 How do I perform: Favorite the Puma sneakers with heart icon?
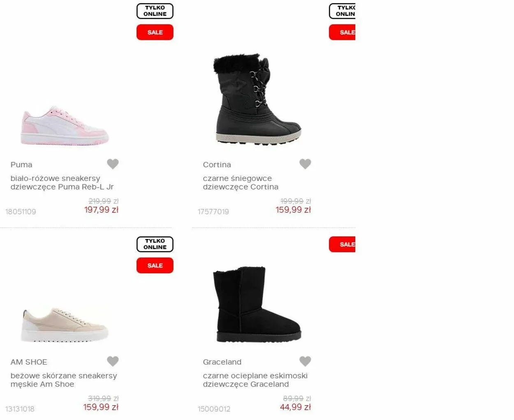coord(113,164)
